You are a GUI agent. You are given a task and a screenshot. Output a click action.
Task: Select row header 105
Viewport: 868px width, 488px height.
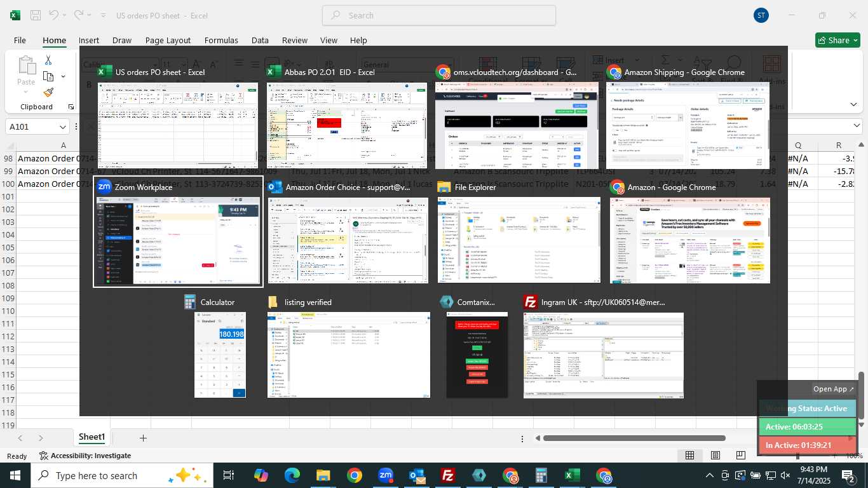(x=8, y=247)
